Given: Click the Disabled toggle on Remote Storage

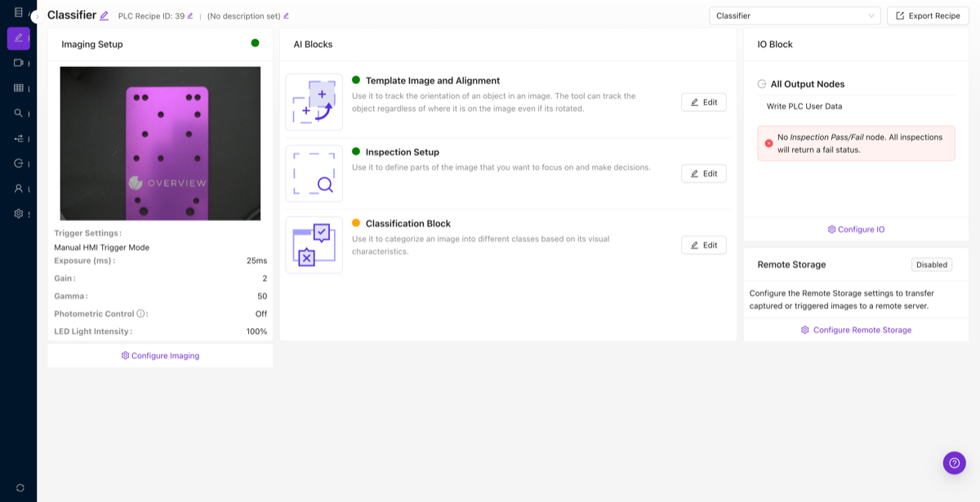Looking at the screenshot, I should tap(931, 264).
